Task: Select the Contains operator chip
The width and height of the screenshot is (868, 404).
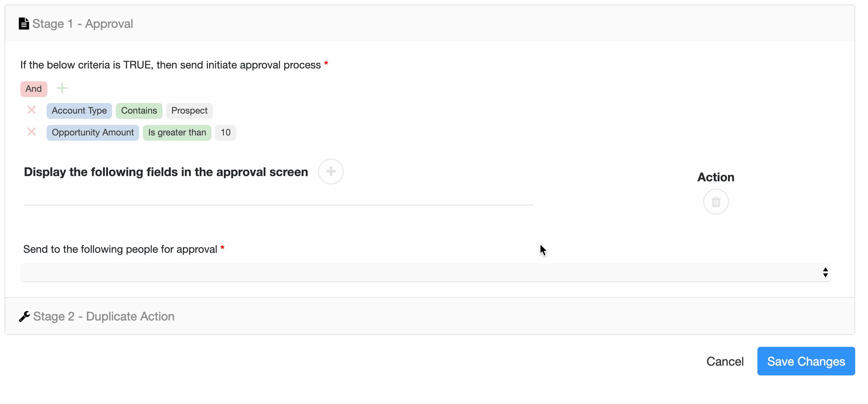Action: [x=139, y=111]
